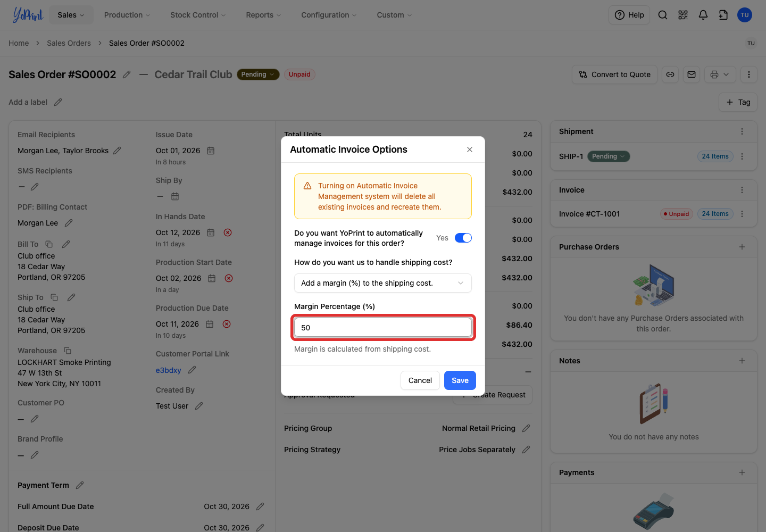Open the Stock Control menu

pos(198,15)
